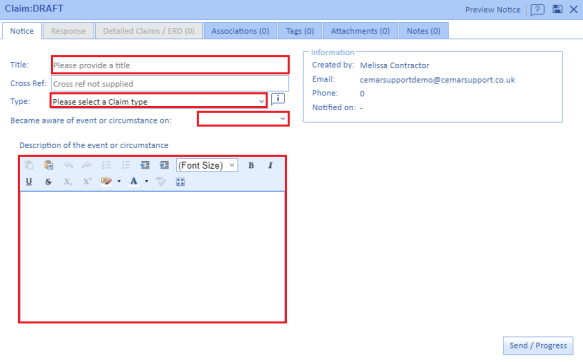Screen dimensions: 583x362
Task: Click the Paste icon in editor toolbar
Action: click(48, 165)
